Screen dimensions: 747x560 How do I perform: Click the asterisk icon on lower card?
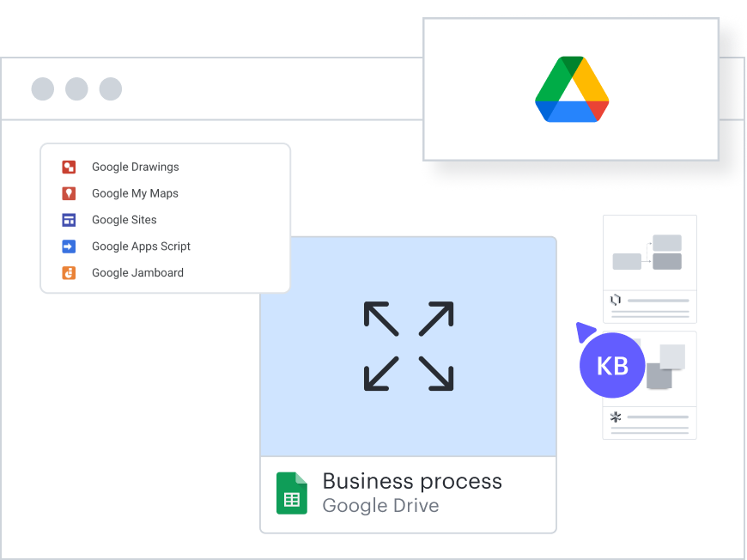click(x=616, y=417)
